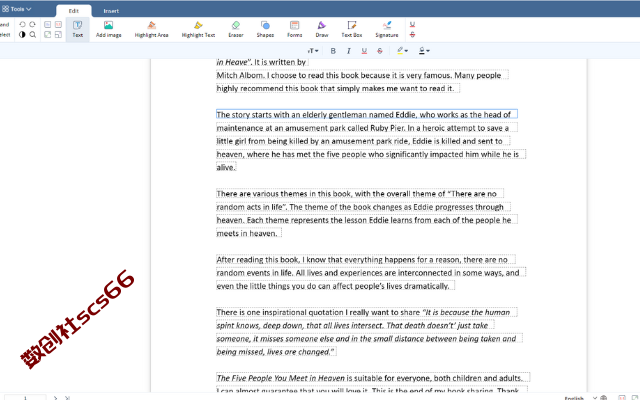Click line 'heaven, where he has met'

tap(371, 154)
